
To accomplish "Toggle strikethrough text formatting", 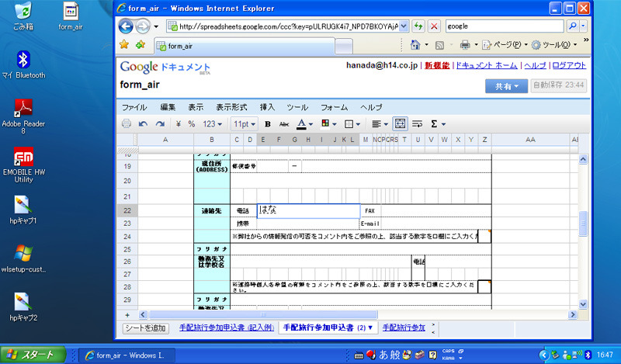I will pos(284,124).
